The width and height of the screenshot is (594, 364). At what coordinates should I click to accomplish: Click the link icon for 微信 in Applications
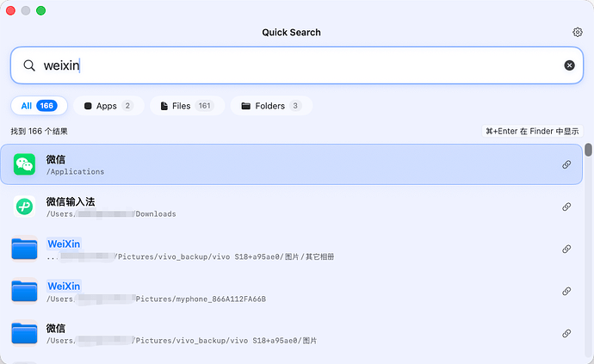(566, 164)
